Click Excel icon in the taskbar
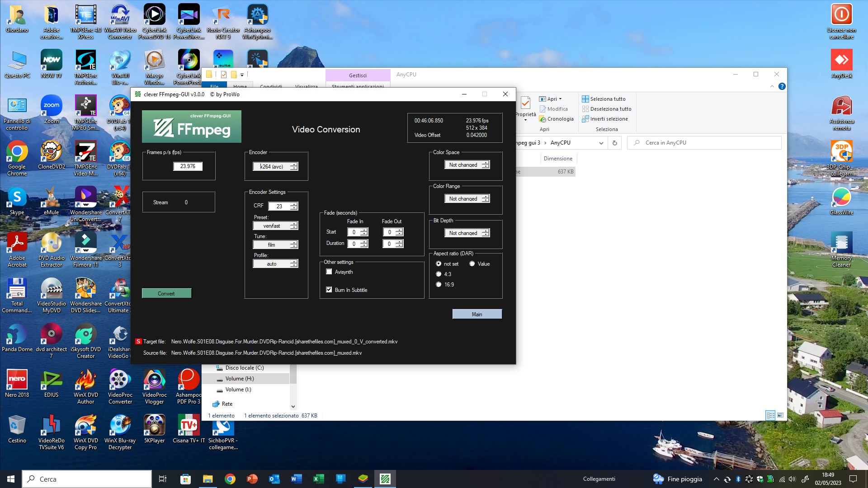Screen dimensions: 868x488 click(318, 479)
